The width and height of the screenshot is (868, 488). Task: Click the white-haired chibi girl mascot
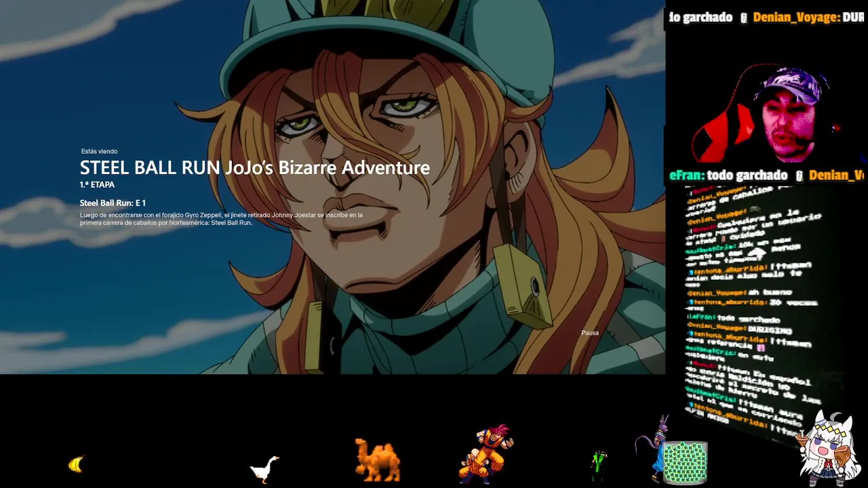click(827, 448)
